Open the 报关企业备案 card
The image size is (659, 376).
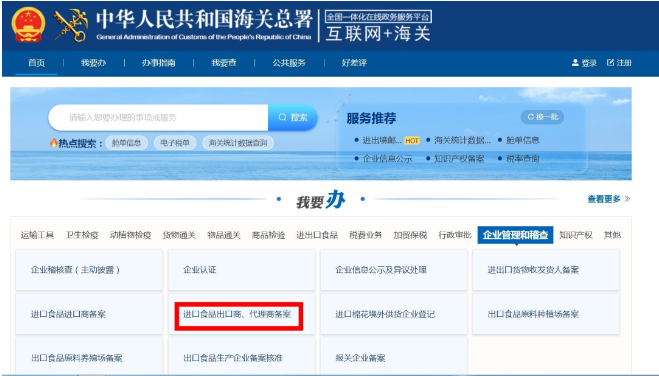(x=394, y=357)
